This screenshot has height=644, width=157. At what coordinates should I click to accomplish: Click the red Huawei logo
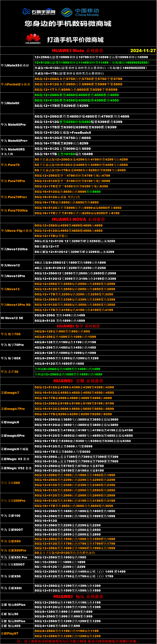pyautogui.click(x=33, y=39)
